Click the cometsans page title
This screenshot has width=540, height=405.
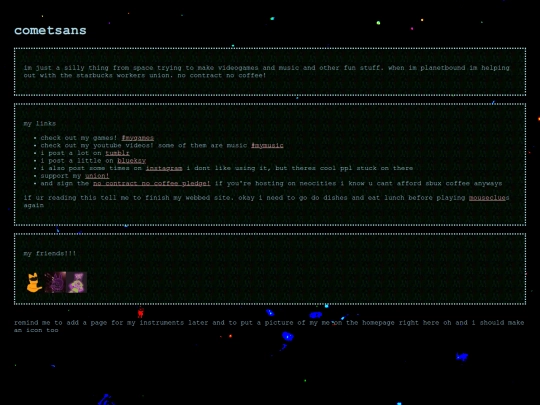click(x=50, y=30)
